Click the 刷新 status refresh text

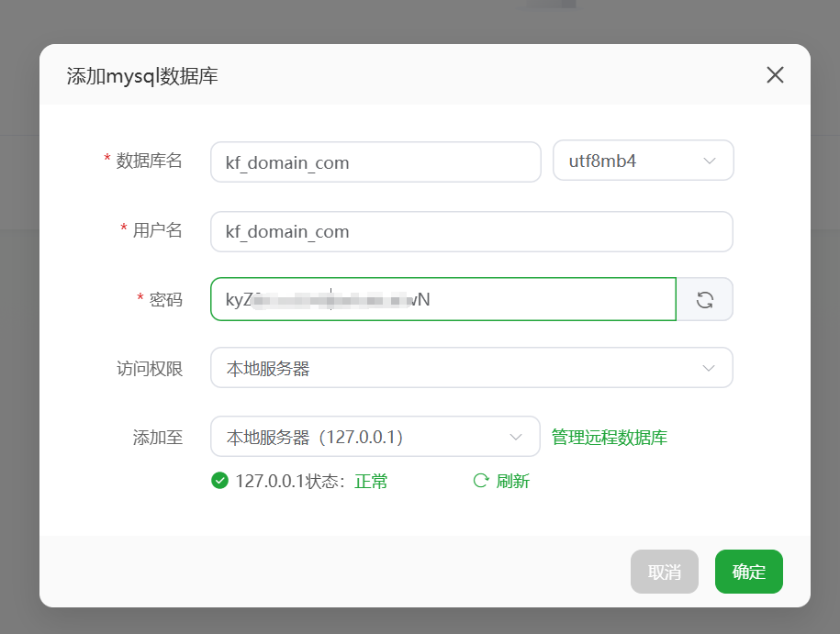coord(512,481)
